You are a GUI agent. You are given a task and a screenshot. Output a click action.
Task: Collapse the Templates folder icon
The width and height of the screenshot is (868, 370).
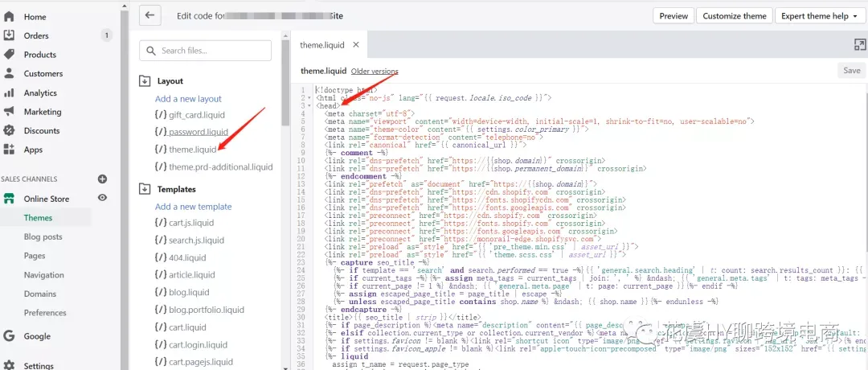(145, 189)
